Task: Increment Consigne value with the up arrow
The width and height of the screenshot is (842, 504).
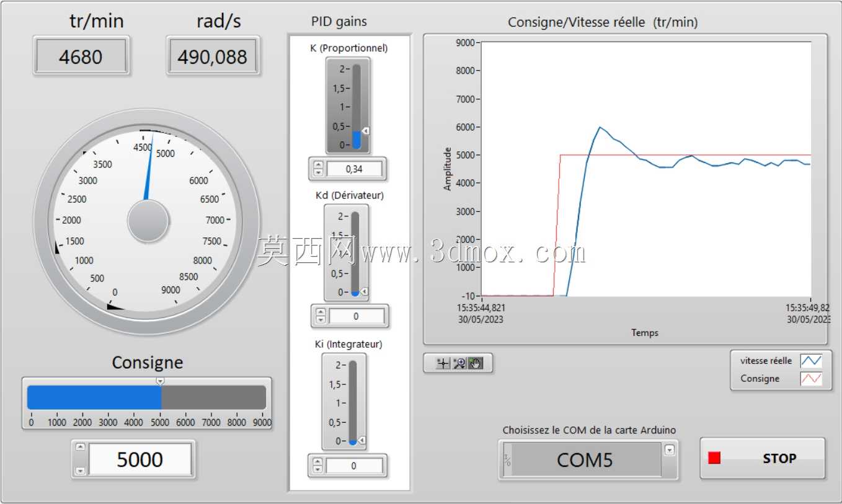Action: coord(80,447)
